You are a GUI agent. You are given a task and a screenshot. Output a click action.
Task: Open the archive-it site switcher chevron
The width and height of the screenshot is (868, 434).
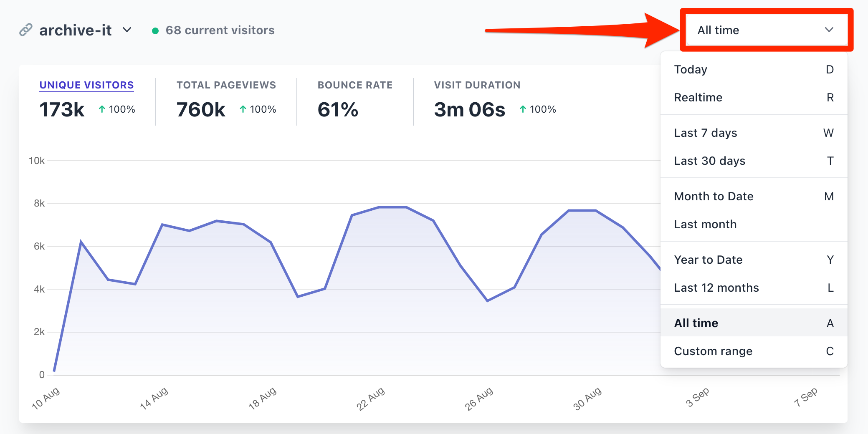(x=127, y=30)
